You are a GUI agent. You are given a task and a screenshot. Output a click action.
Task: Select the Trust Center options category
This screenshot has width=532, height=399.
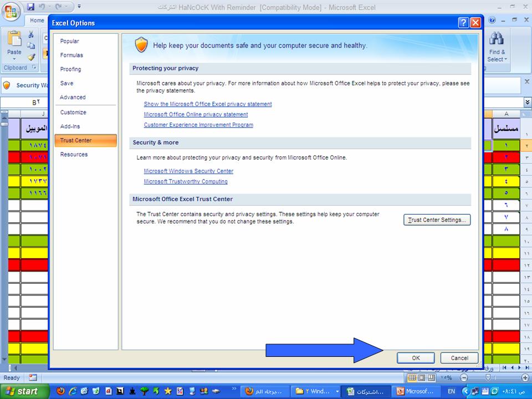[x=85, y=140]
